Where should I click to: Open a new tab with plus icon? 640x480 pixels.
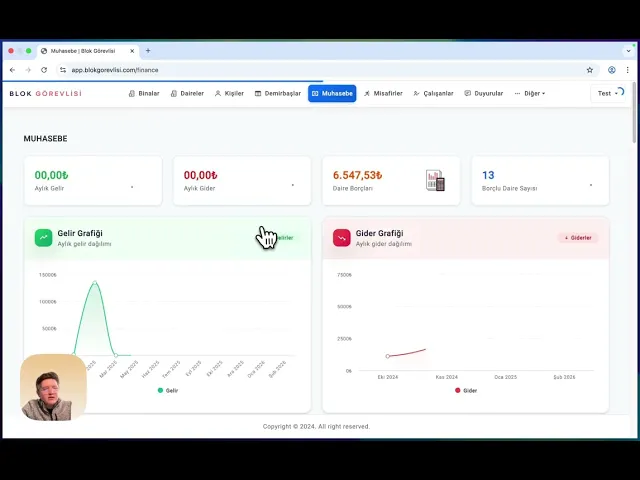pyautogui.click(x=148, y=51)
